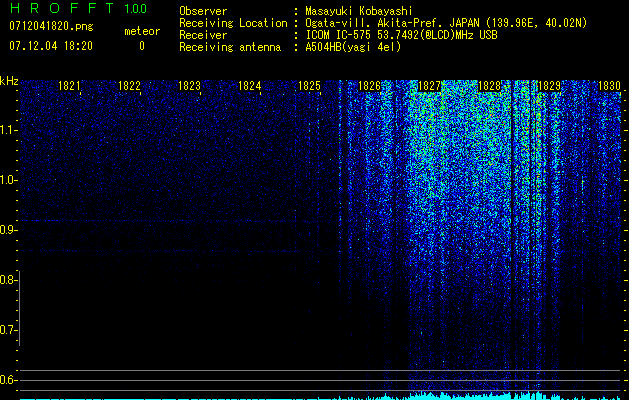Click the 1825 time marker

pyautogui.click(x=309, y=86)
